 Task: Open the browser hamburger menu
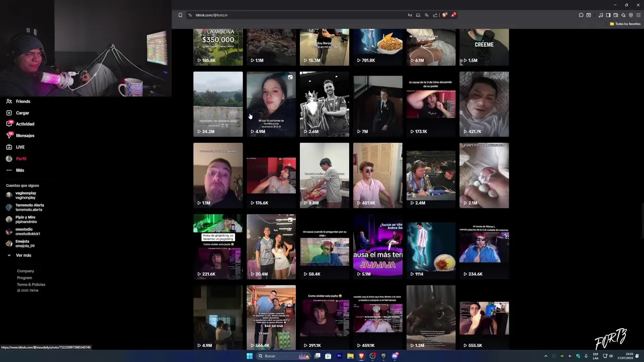coord(638,15)
